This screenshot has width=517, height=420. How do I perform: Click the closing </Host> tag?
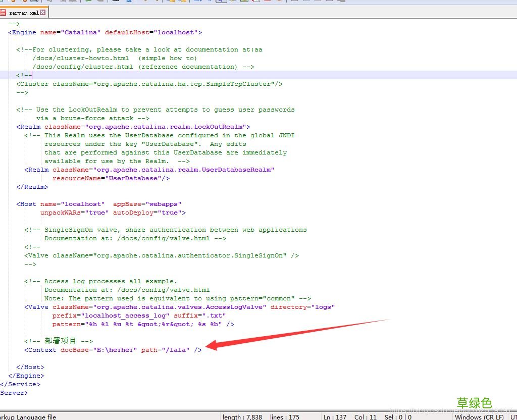(x=30, y=367)
